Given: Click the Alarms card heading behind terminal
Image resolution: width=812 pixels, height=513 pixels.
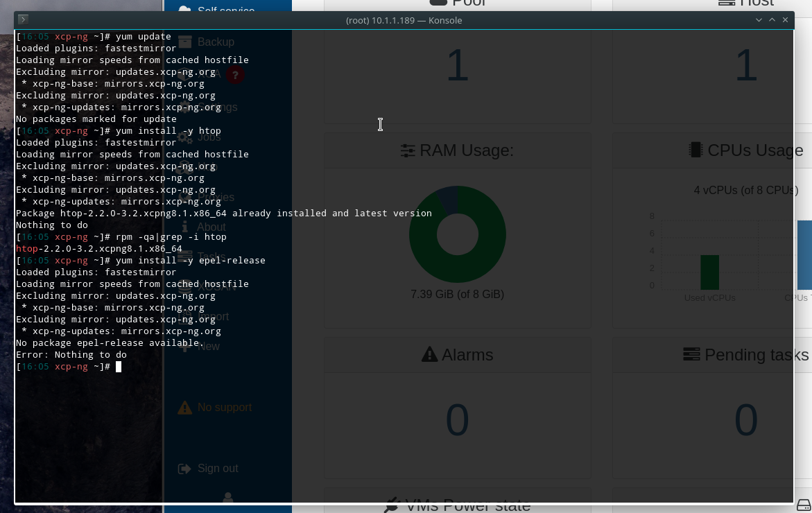Looking at the screenshot, I should coord(457,355).
